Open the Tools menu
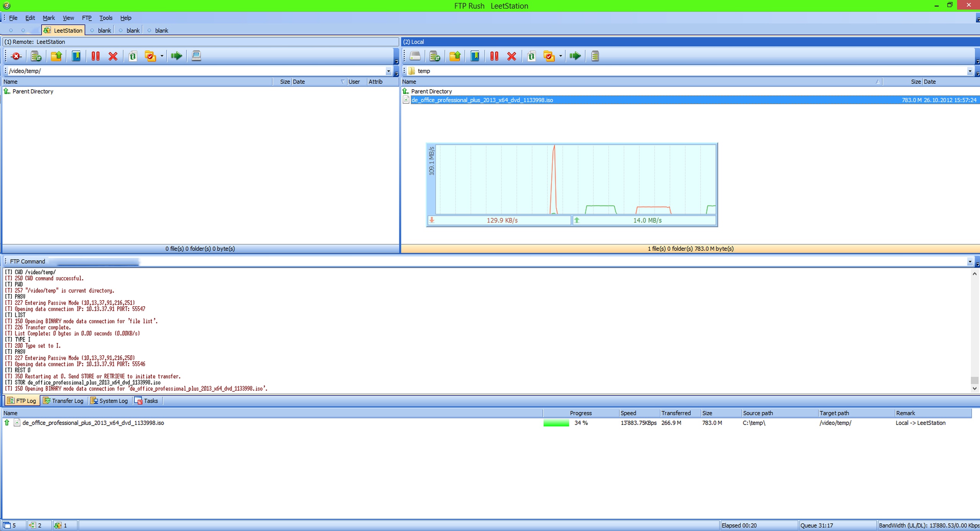 106,18
